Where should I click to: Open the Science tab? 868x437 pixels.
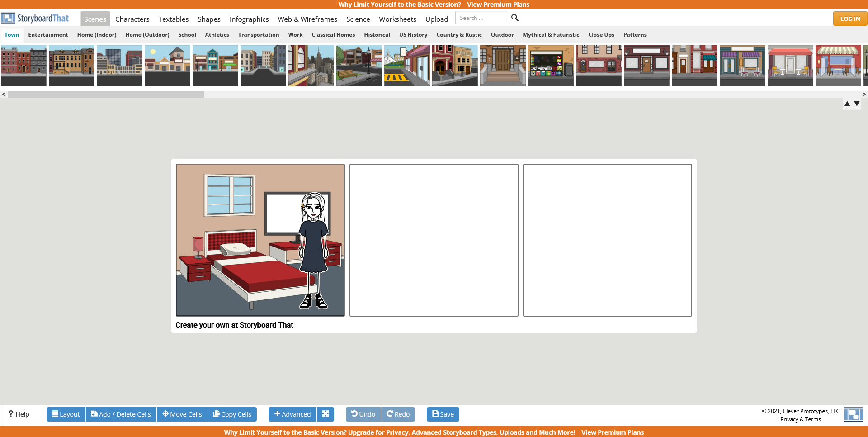(358, 19)
